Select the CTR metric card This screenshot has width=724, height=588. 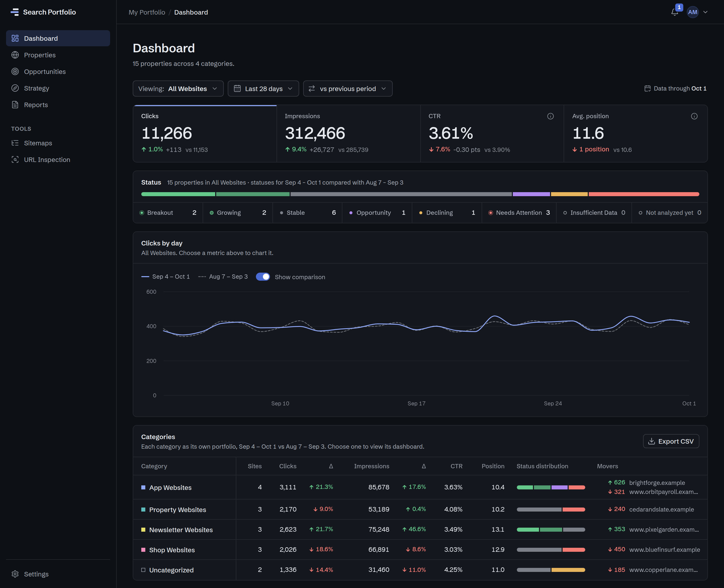point(492,134)
